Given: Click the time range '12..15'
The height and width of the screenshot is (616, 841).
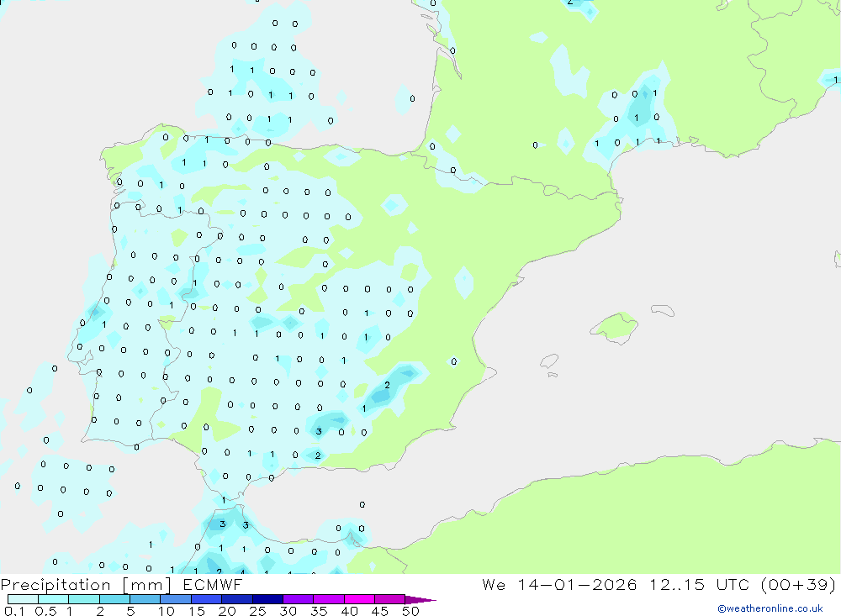Looking at the screenshot, I should pos(677,585).
